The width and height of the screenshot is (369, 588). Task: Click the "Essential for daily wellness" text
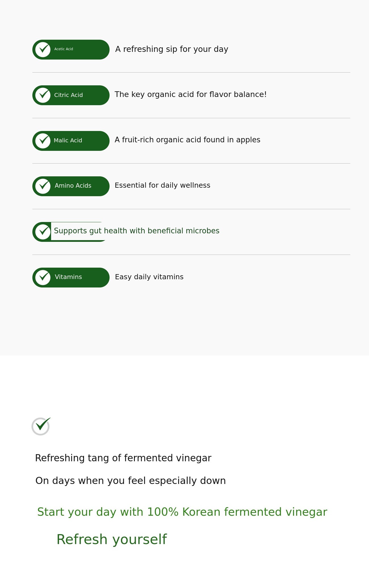tap(162, 185)
